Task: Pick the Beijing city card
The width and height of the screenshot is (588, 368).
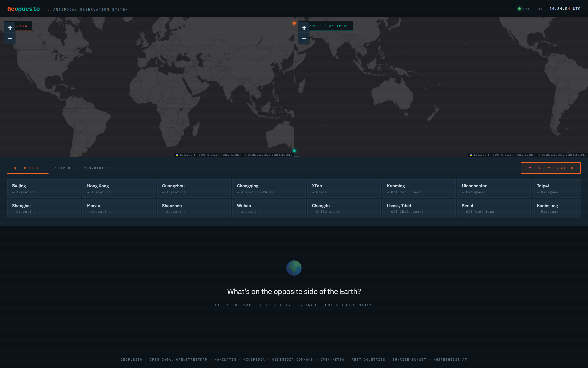Action: click(44, 188)
